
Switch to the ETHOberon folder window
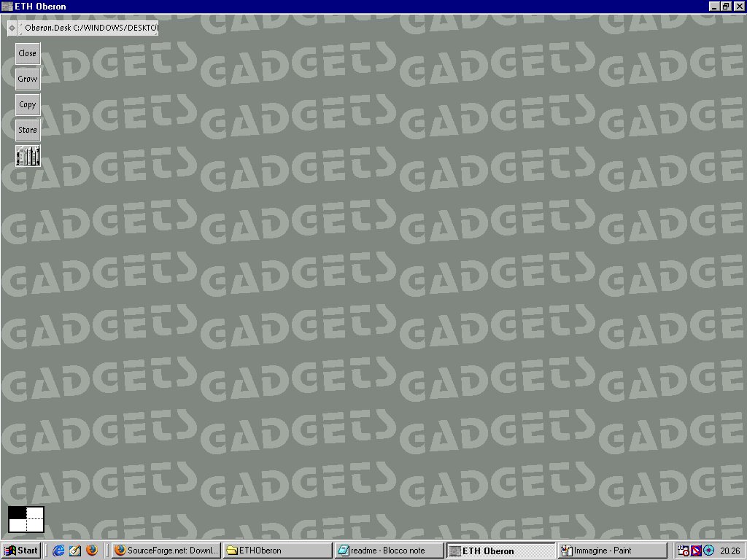[x=277, y=551]
